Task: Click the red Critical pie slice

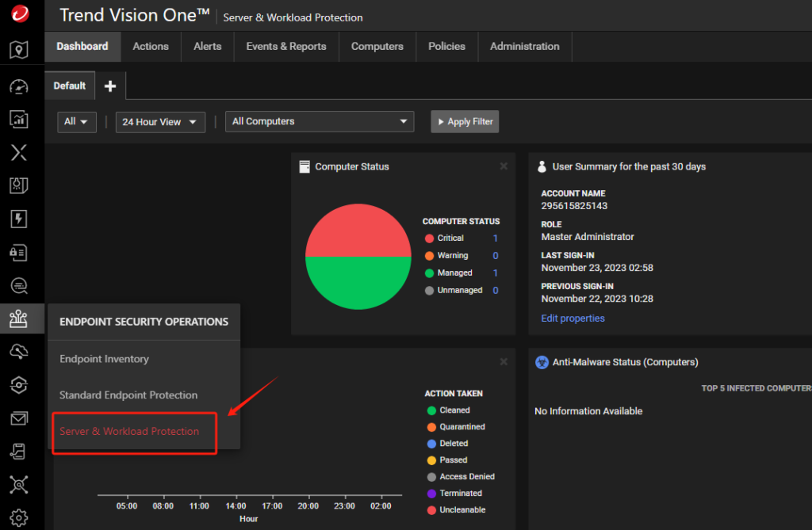Action: click(358, 231)
